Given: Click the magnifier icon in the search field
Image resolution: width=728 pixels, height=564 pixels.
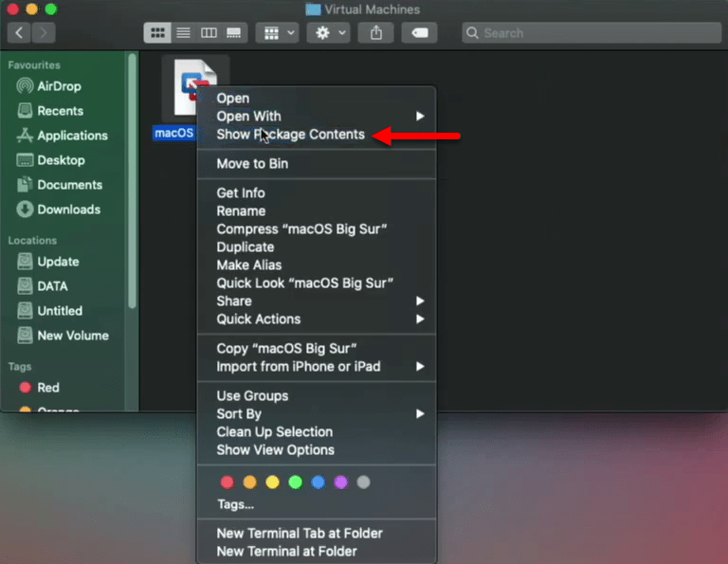Looking at the screenshot, I should [x=472, y=33].
